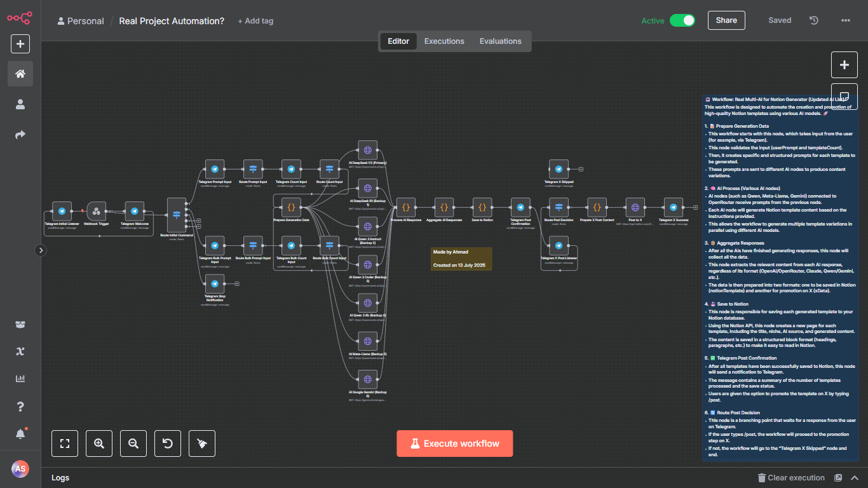Open workflow version history

[x=814, y=20]
